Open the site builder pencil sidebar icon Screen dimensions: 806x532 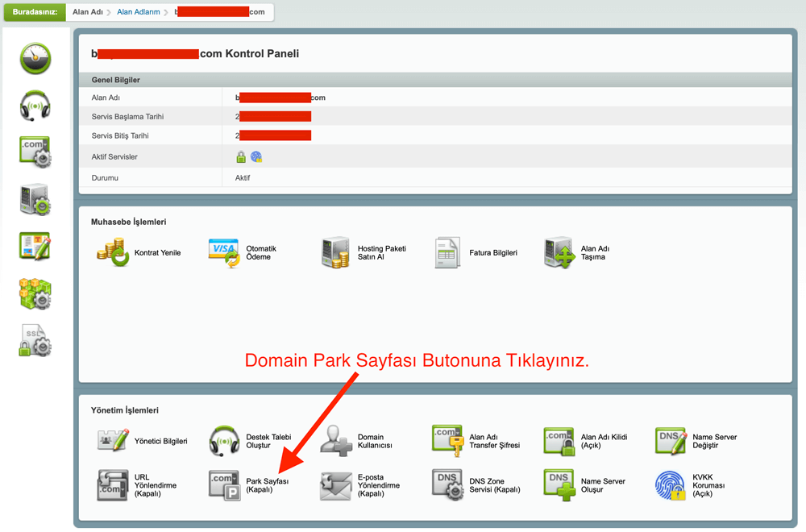[35, 246]
